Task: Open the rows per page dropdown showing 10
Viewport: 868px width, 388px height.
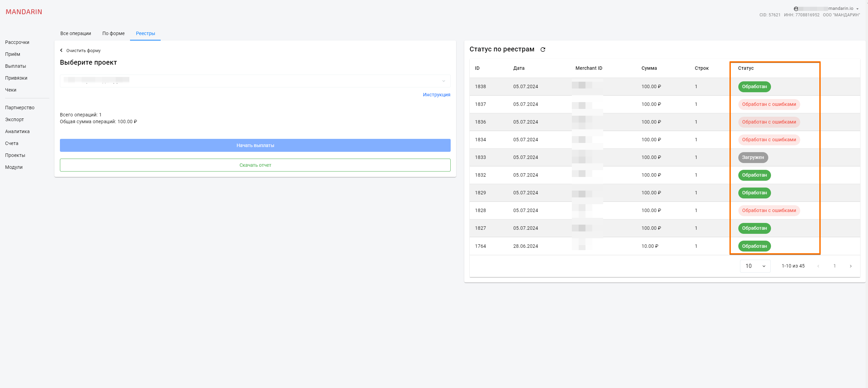Action: 755,266
